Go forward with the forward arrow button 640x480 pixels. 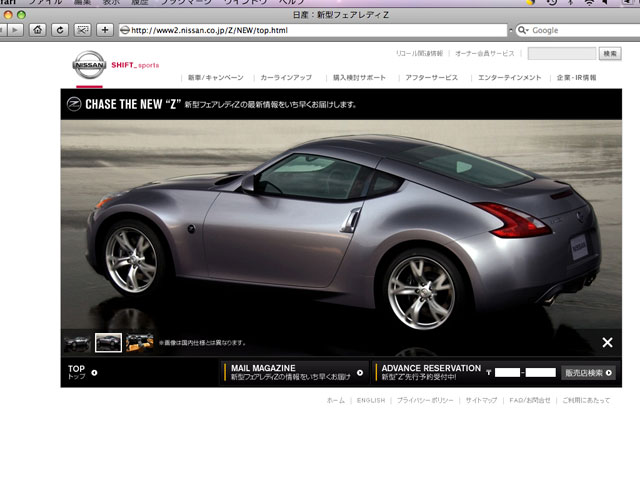[x=16, y=30]
